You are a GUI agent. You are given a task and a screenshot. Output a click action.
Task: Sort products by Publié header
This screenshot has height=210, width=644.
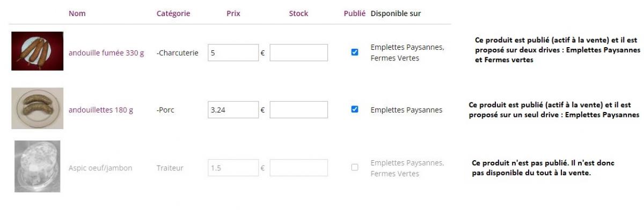[x=354, y=13]
